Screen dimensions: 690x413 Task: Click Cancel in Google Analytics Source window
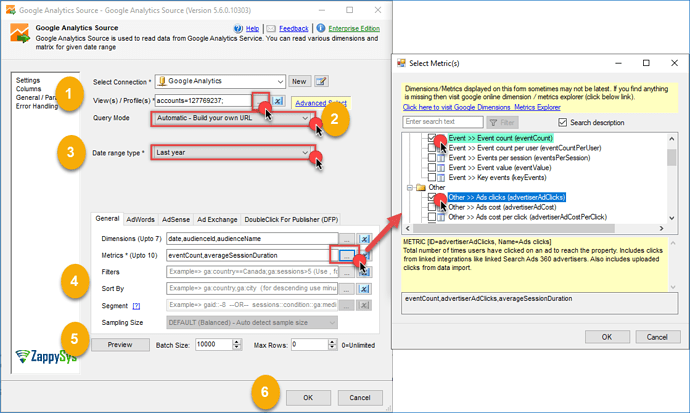pyautogui.click(x=360, y=398)
